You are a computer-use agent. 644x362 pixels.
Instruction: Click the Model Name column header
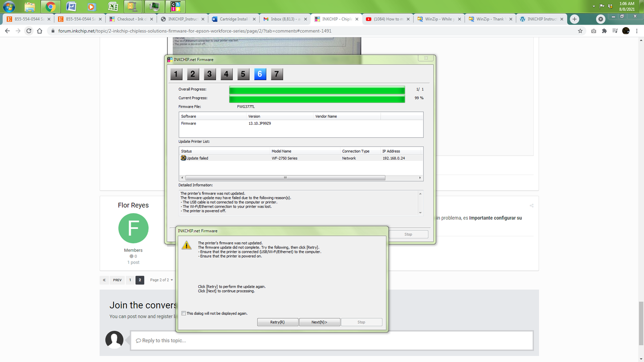point(305,151)
